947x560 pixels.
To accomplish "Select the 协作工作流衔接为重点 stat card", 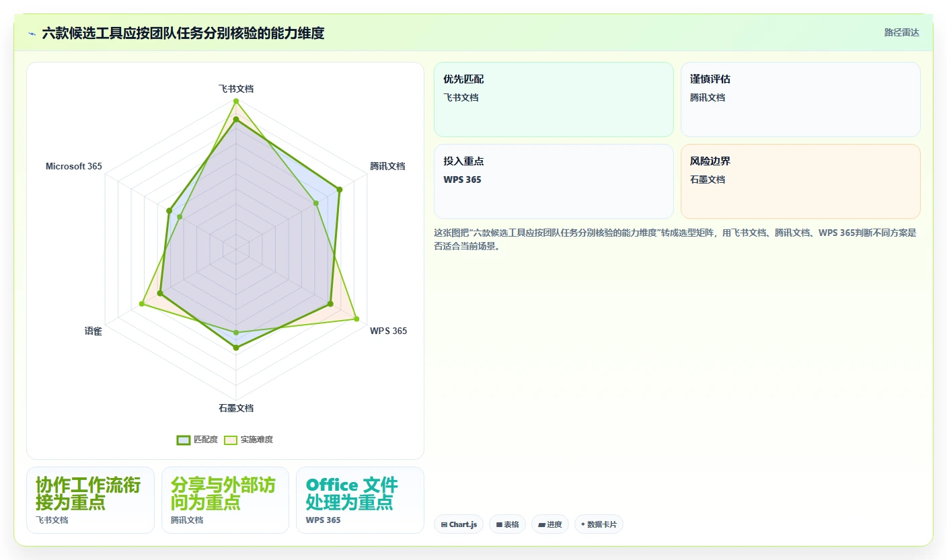I will point(90,500).
